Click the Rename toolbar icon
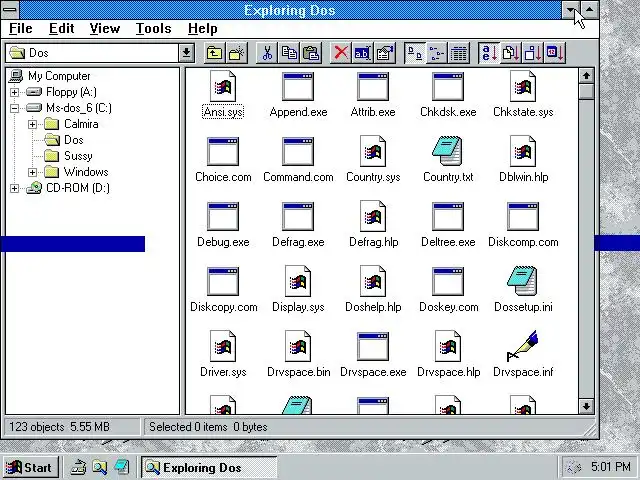Screen dimensions: 640x480 [362, 53]
